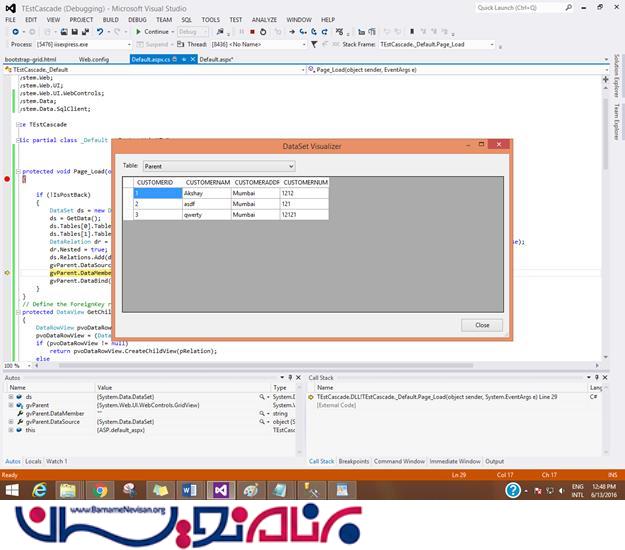Screen dimensions: 625x550
Task: Open Google Chrome from the taskbar
Action: coord(100,490)
